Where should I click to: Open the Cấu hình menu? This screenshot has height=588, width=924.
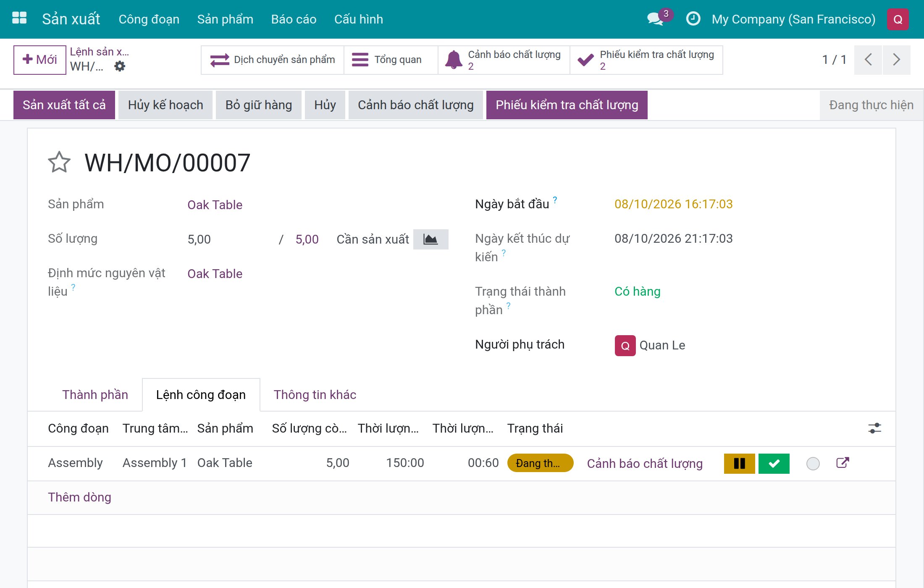(x=359, y=19)
